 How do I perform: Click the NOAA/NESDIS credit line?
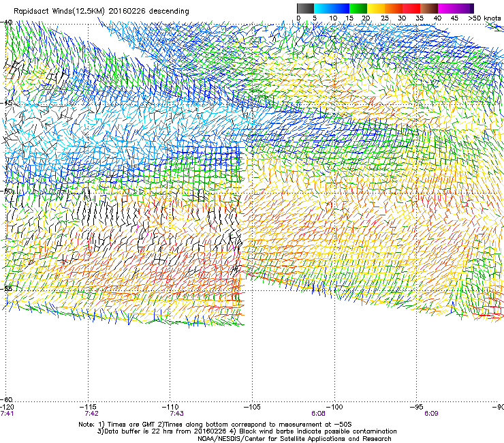coord(294,439)
